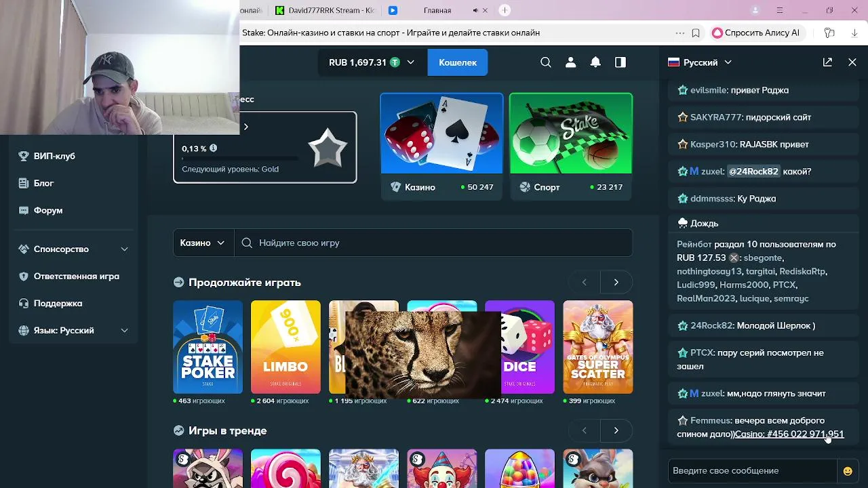Screen dimensions: 868x488
Task: Open the user profile icon
Action: coord(570,62)
